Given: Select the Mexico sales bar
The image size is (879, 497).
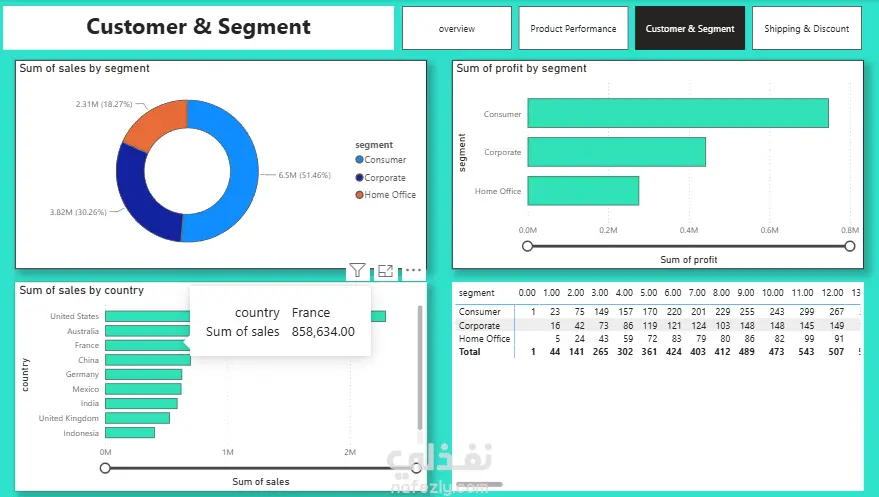Looking at the screenshot, I should tap(143, 389).
